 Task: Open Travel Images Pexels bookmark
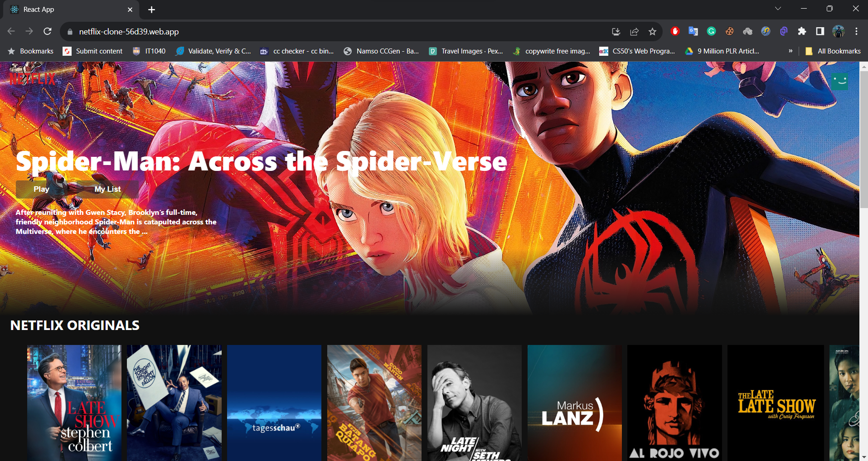(466, 51)
